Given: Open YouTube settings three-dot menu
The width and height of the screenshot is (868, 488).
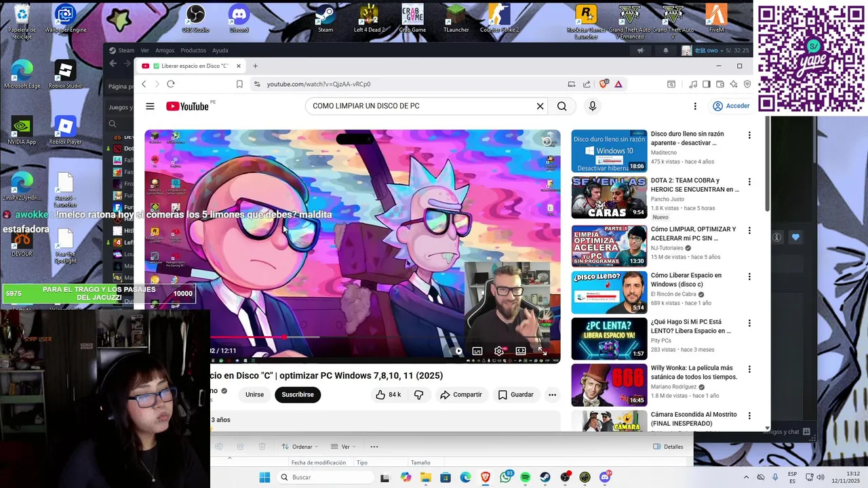Looking at the screenshot, I should pos(694,106).
